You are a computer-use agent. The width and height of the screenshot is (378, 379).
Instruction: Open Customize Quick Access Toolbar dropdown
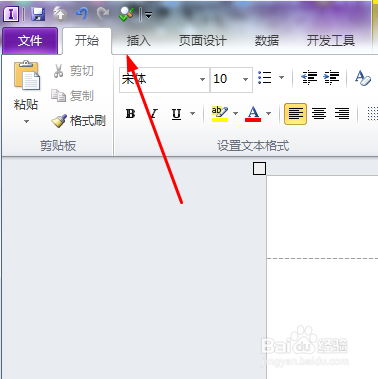click(x=148, y=15)
